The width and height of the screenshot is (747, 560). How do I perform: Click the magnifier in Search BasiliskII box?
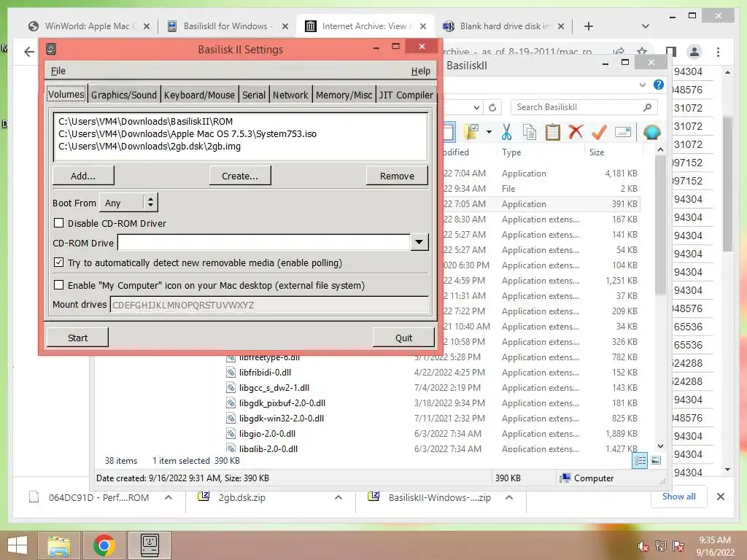click(x=647, y=107)
